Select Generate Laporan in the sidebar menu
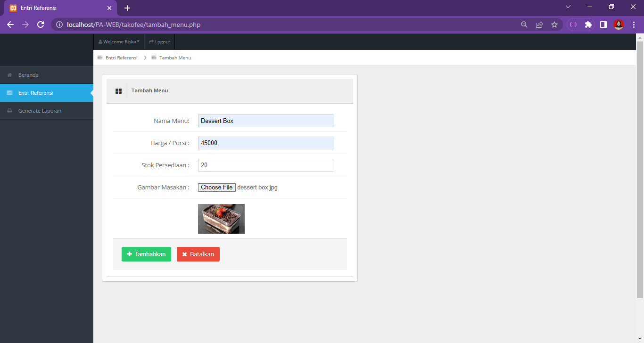Screen dimensions: 644x343 tap(40, 110)
